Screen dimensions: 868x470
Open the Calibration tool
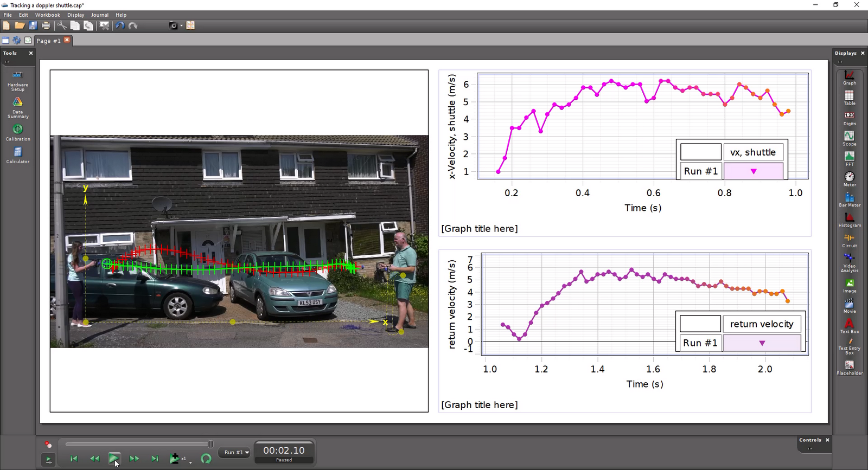pyautogui.click(x=17, y=132)
